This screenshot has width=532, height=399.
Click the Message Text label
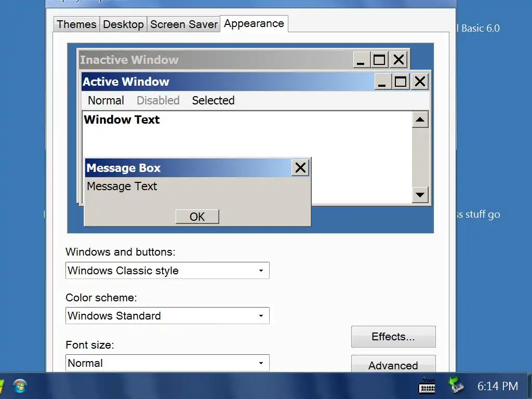[122, 187]
